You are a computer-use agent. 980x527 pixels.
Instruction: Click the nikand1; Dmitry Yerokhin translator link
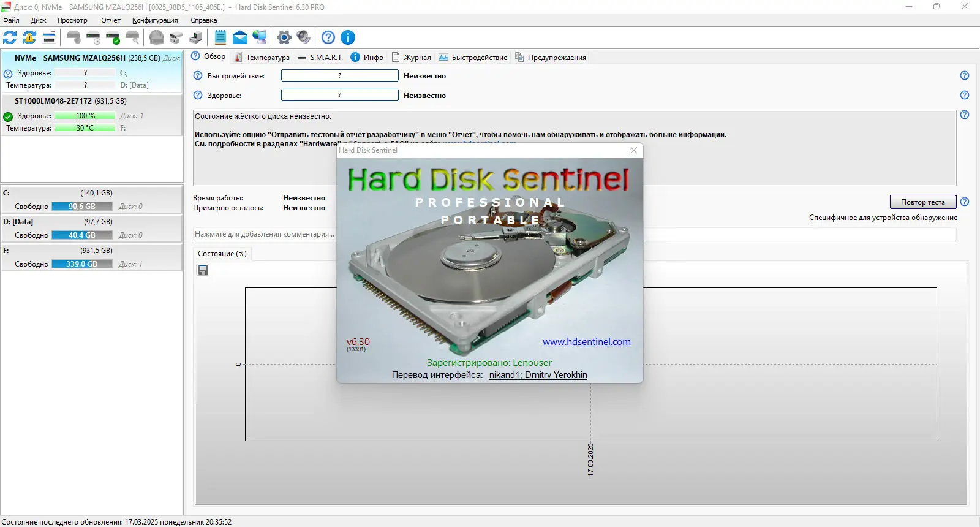pyautogui.click(x=538, y=375)
